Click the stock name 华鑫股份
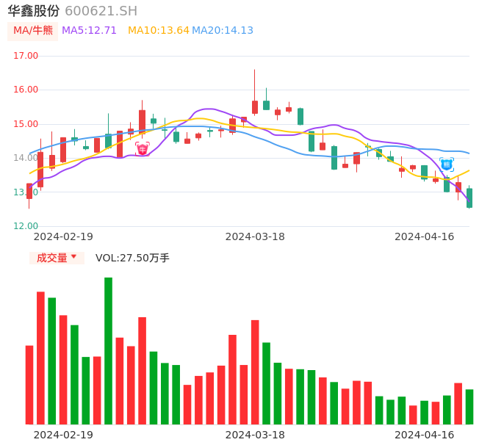The width and height of the screenshot is (504, 445). 34,11
